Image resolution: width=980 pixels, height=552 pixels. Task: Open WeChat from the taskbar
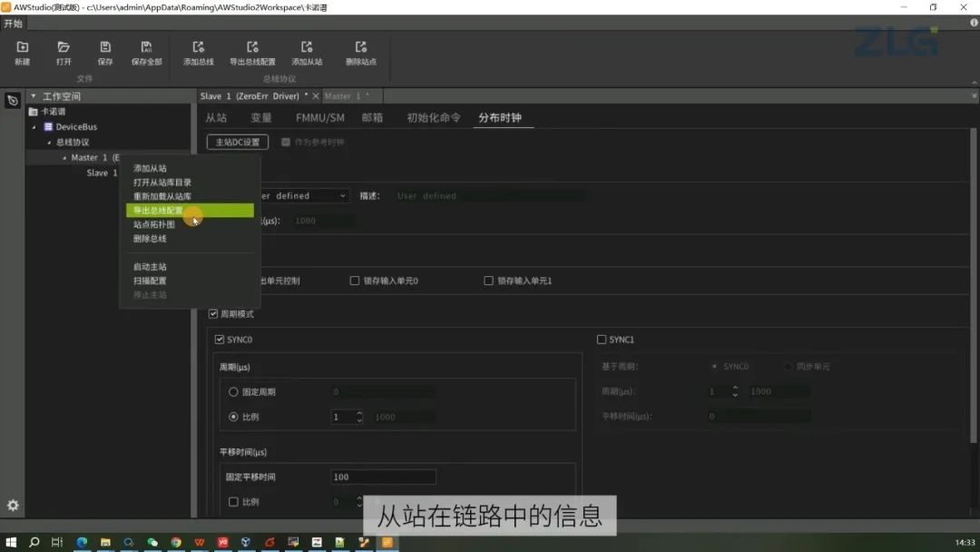pyautogui.click(x=152, y=542)
